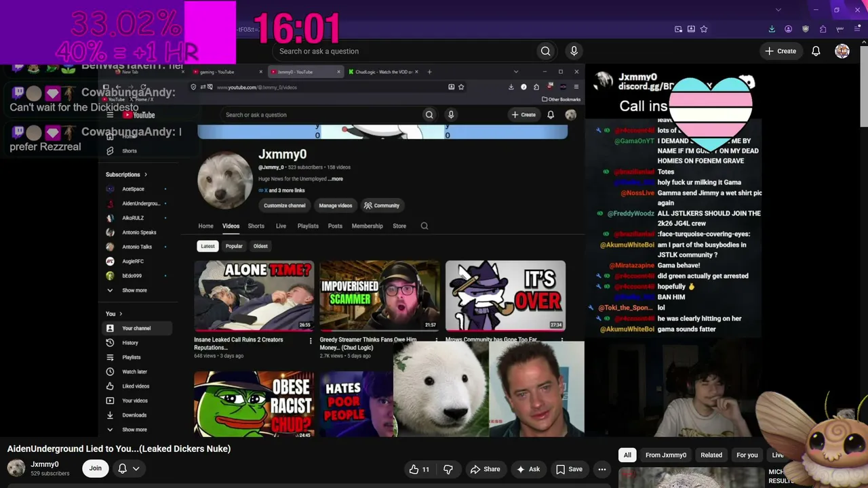Expand Subscriptions in the recorded sidebar

(126, 175)
